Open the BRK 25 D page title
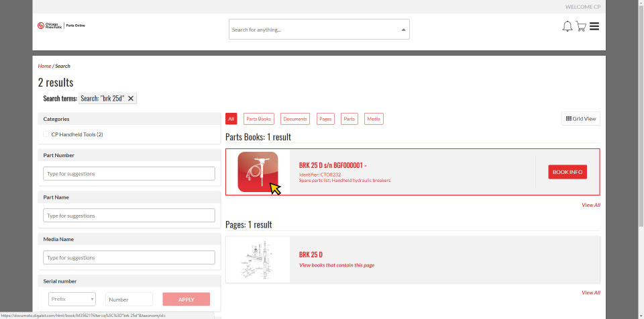Screen dimensions: 644x319 (311, 255)
